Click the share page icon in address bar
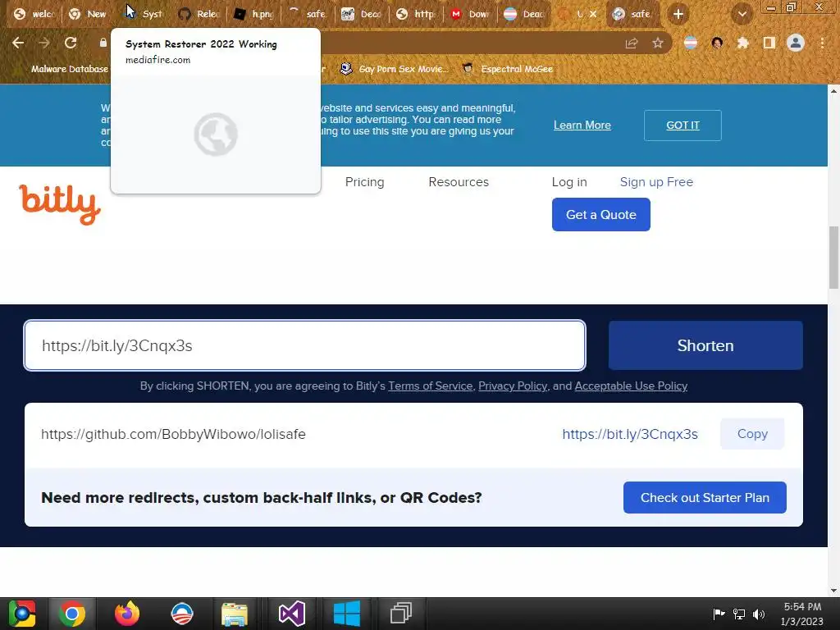This screenshot has width=840, height=630. pyautogui.click(x=632, y=43)
